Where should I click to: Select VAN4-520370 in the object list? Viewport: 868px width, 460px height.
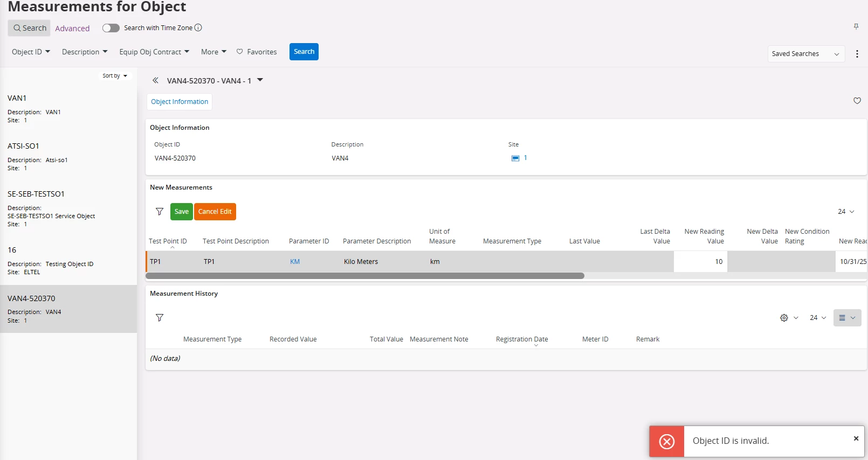[68, 309]
